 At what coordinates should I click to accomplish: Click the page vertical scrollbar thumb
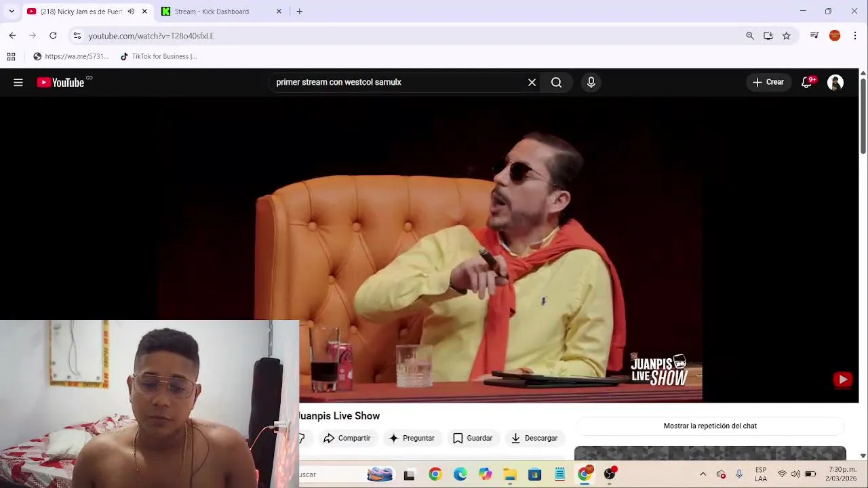(863, 115)
